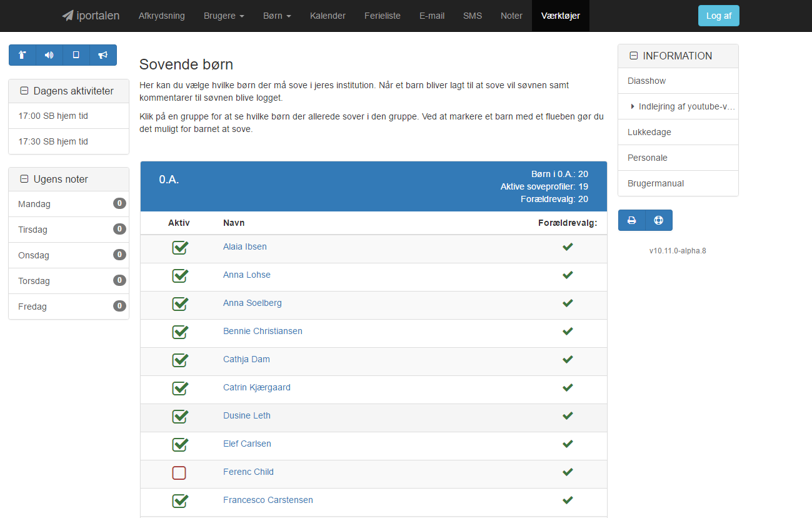Toggle active checkbox for Cathja Dam
Image resolution: width=812 pixels, height=518 pixels.
[x=180, y=360]
